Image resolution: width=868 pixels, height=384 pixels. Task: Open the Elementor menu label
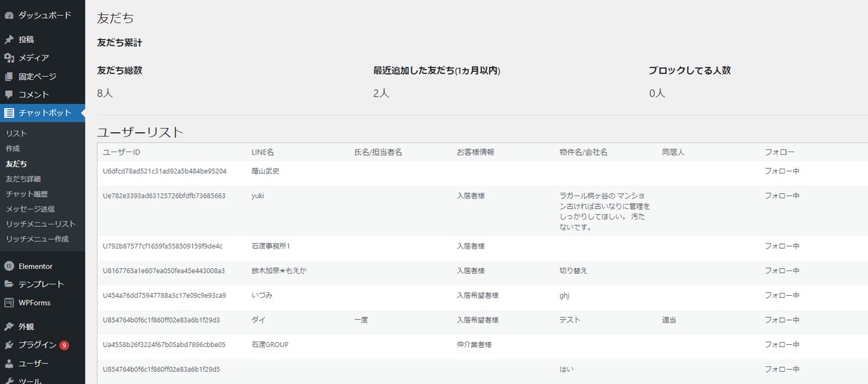coord(36,266)
